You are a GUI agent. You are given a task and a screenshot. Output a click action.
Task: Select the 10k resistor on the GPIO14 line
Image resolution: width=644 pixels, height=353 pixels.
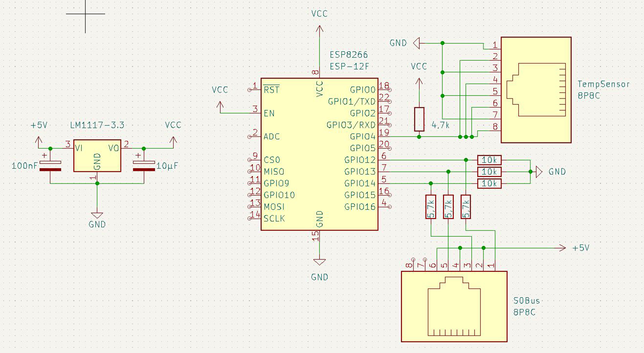coord(489,183)
